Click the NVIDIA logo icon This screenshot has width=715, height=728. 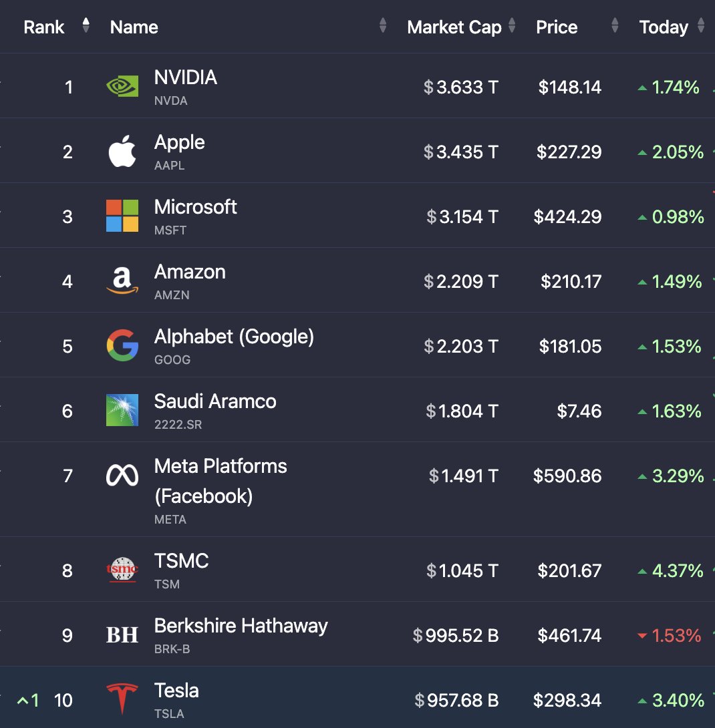click(x=122, y=86)
